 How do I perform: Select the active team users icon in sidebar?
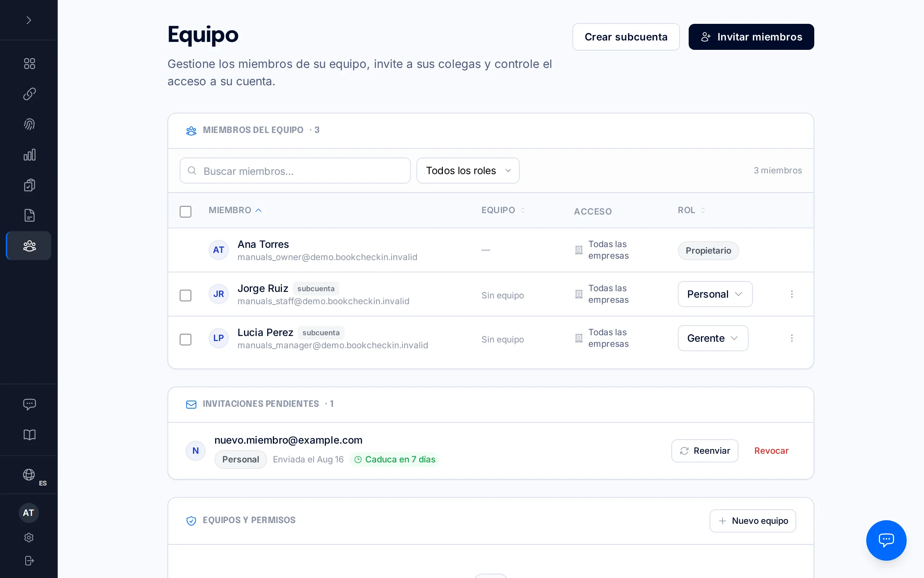(29, 246)
